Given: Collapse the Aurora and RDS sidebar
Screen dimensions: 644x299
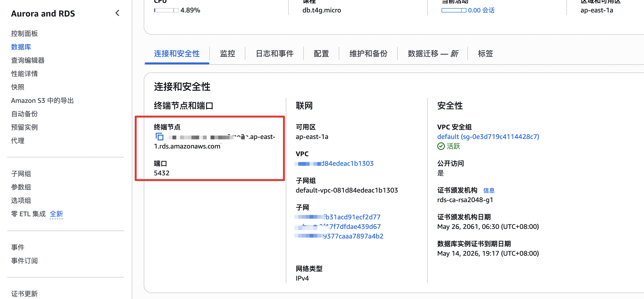Looking at the screenshot, I should pos(117,13).
